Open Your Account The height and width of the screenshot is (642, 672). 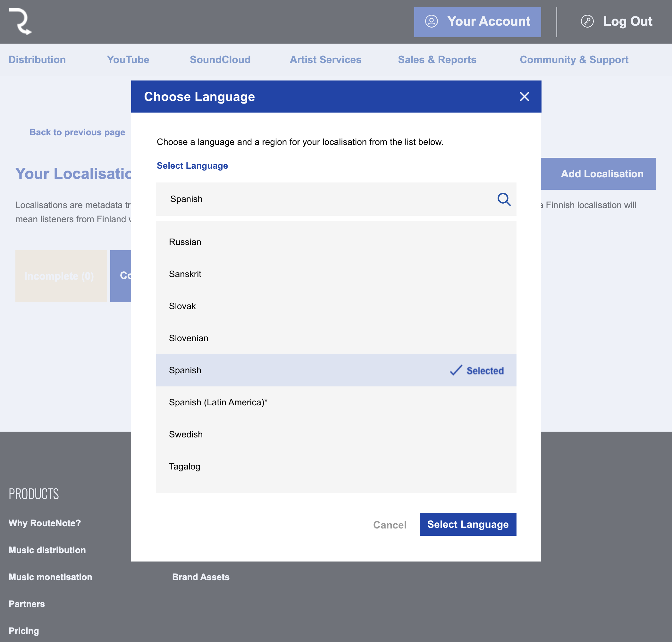[477, 22]
